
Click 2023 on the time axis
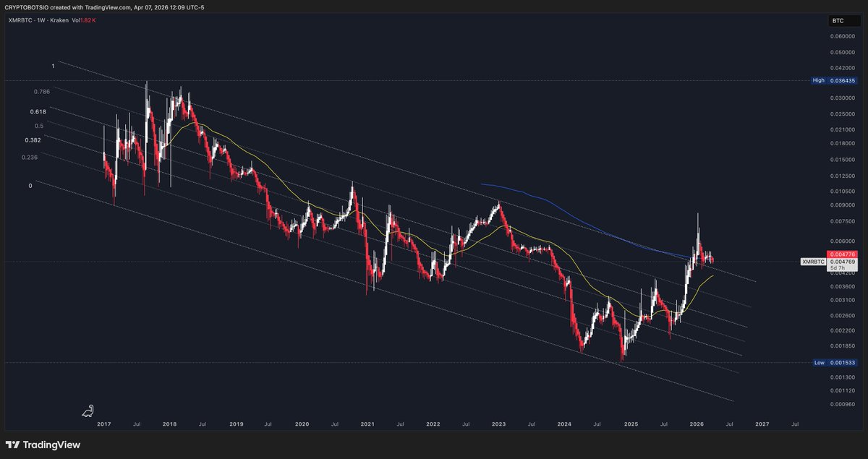tap(498, 425)
